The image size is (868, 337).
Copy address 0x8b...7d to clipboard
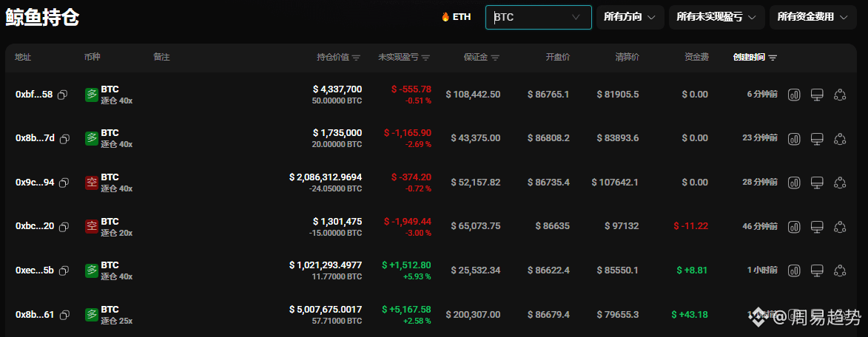64,138
